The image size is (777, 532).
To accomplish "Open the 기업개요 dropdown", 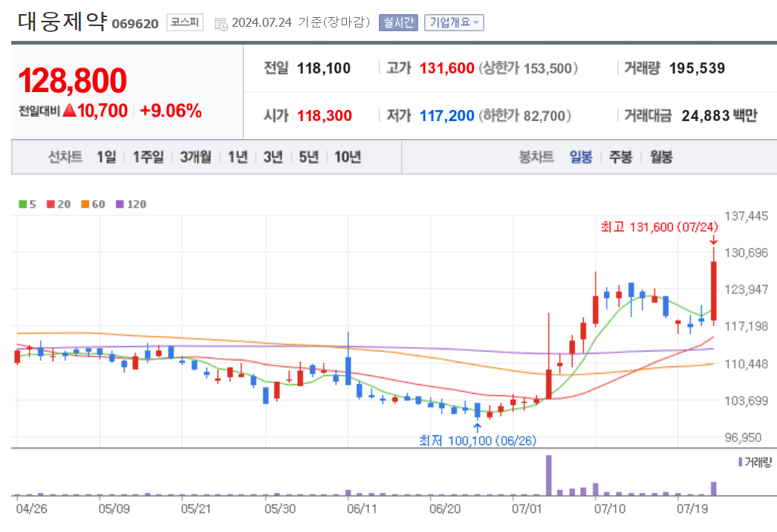I will (454, 23).
